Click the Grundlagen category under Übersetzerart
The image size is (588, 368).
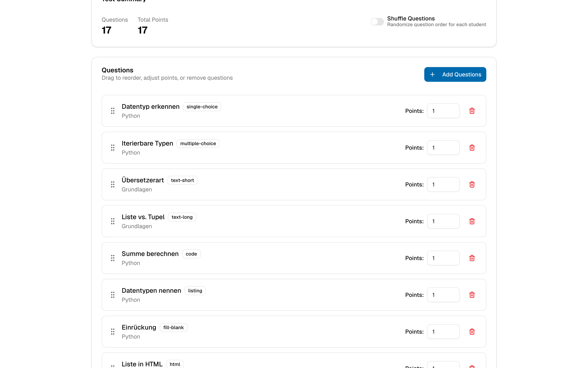tap(137, 189)
